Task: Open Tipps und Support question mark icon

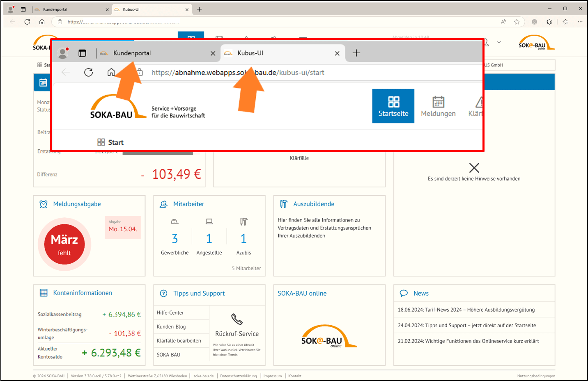Action: coord(163,293)
